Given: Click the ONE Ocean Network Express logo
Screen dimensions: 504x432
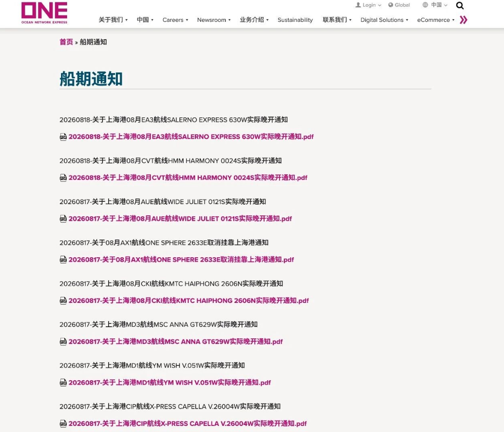Looking at the screenshot, I should (x=44, y=13).
